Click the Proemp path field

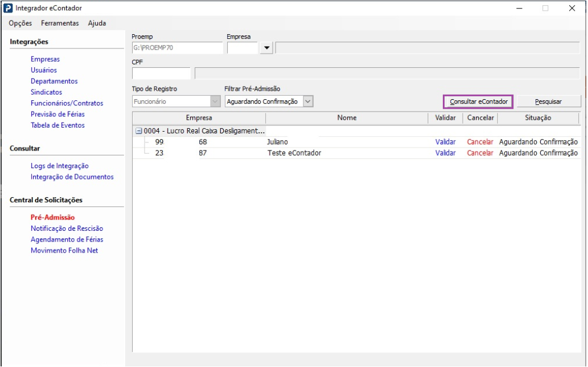click(x=178, y=48)
